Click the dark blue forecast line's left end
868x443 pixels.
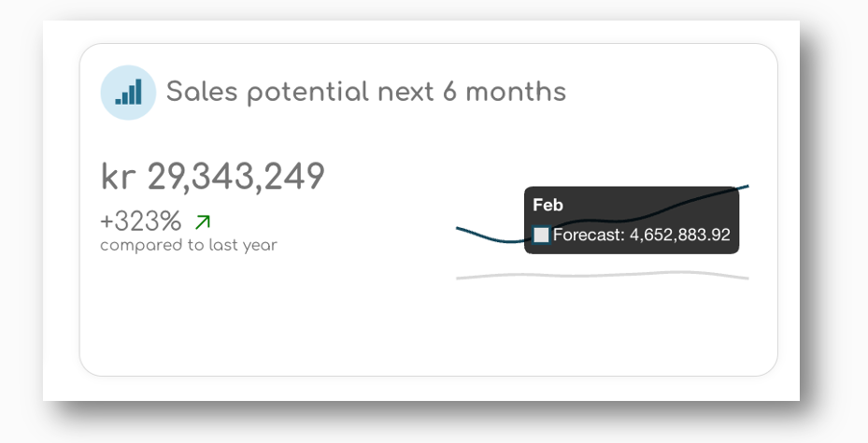[x=460, y=229]
